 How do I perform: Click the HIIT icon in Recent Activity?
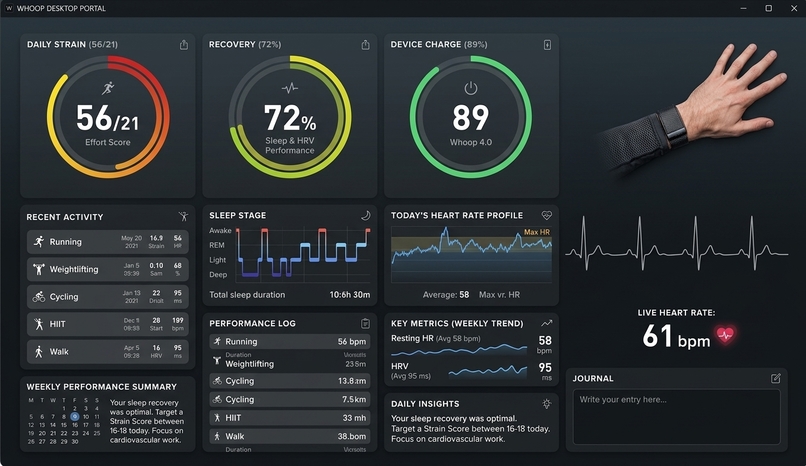point(39,324)
